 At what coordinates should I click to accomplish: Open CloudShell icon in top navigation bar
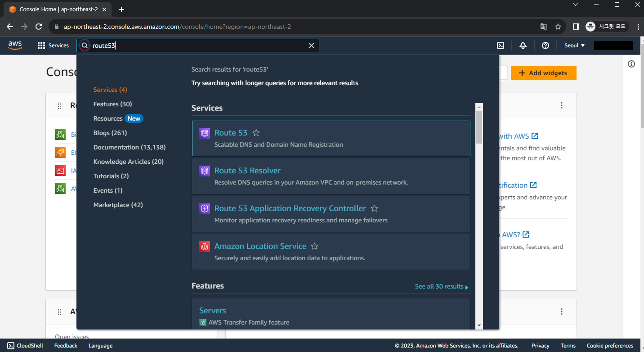[x=500, y=45]
